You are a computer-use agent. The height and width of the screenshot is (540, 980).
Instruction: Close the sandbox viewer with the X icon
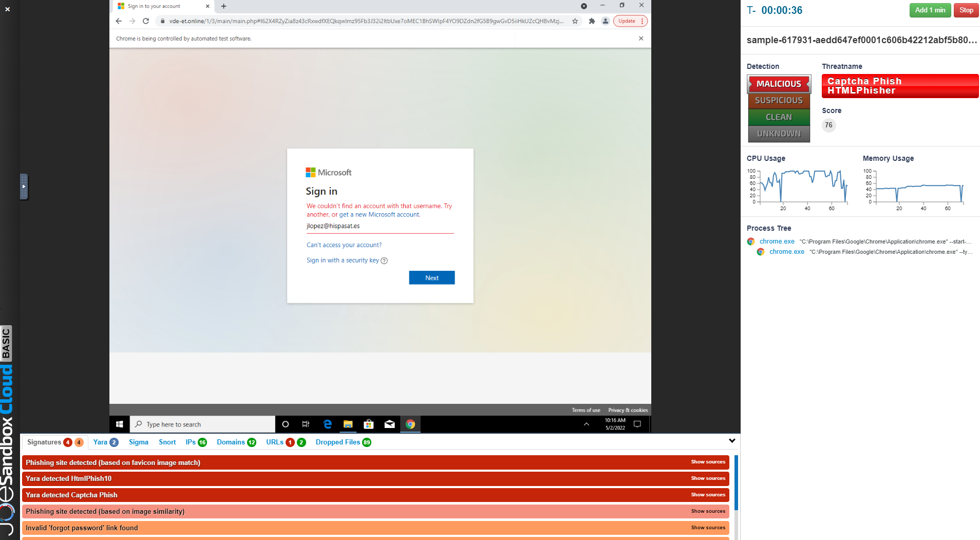(8, 9)
